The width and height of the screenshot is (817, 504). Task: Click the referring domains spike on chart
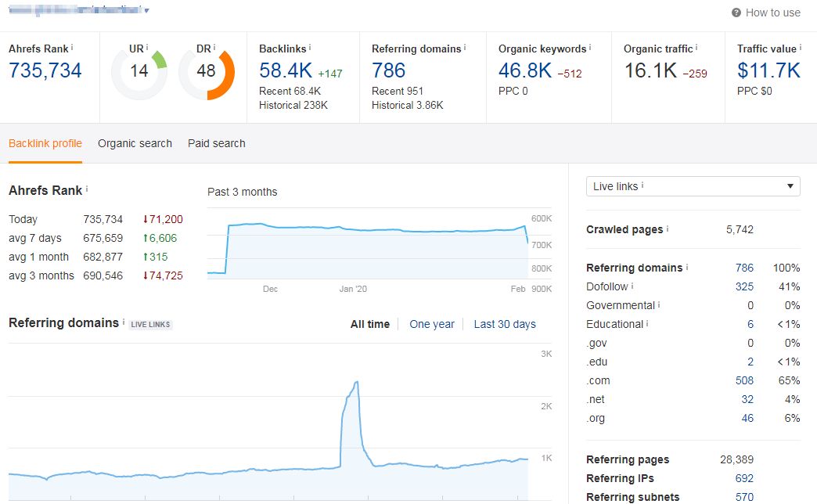tap(356, 383)
